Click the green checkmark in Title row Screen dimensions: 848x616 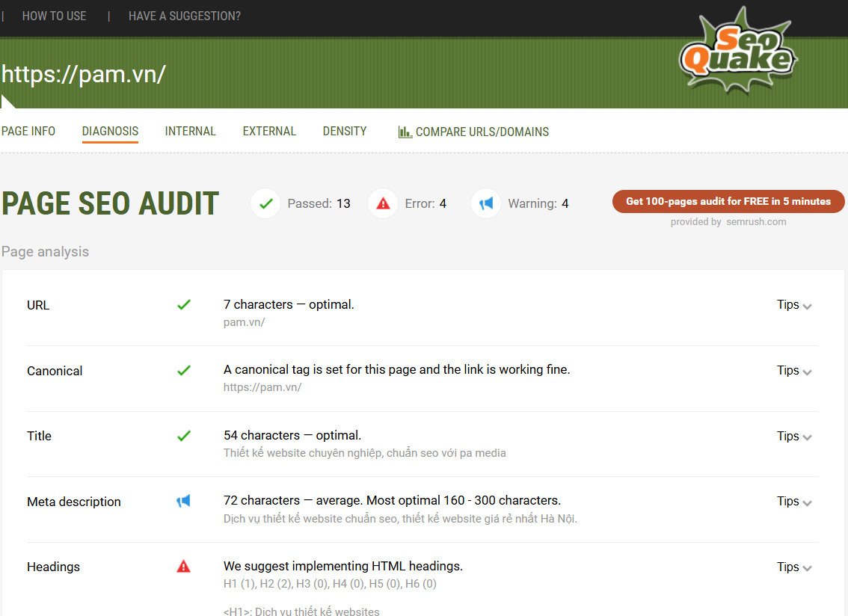[x=183, y=436]
